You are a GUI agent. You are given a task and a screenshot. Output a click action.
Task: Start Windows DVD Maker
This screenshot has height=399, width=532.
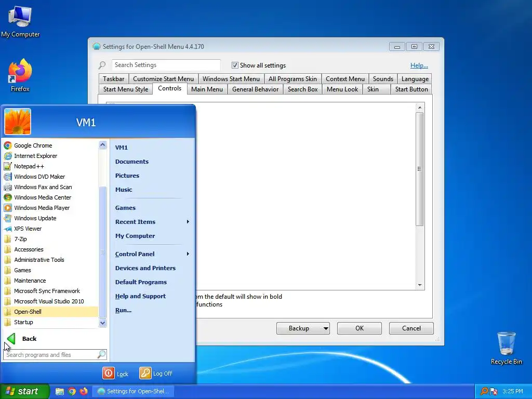point(50,177)
